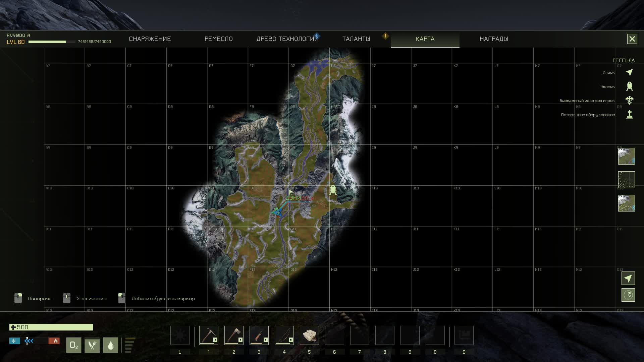Click the red flame heat icon
The width and height of the screenshot is (644, 362).
[x=54, y=341]
